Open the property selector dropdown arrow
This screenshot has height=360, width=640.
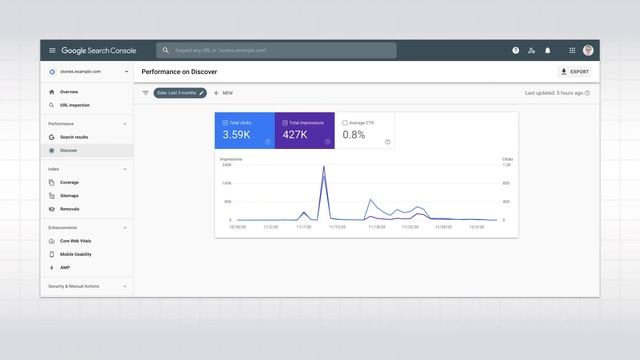pos(127,72)
